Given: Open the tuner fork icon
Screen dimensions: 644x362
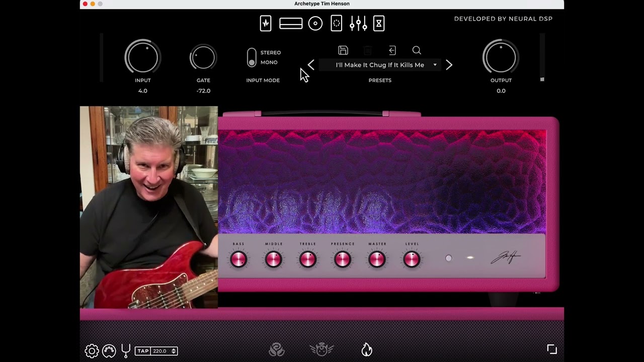Looking at the screenshot, I should (x=126, y=350).
